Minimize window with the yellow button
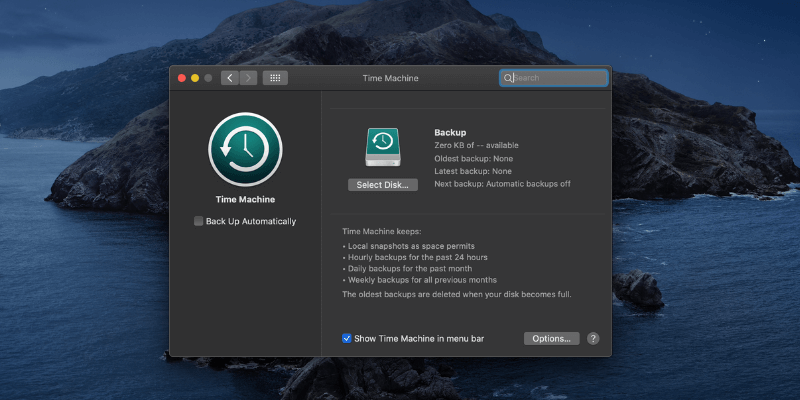The image size is (800, 400). [x=195, y=78]
